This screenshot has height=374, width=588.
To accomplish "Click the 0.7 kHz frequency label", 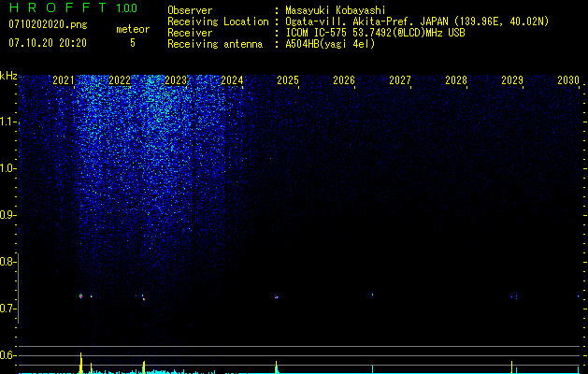I will [7, 309].
